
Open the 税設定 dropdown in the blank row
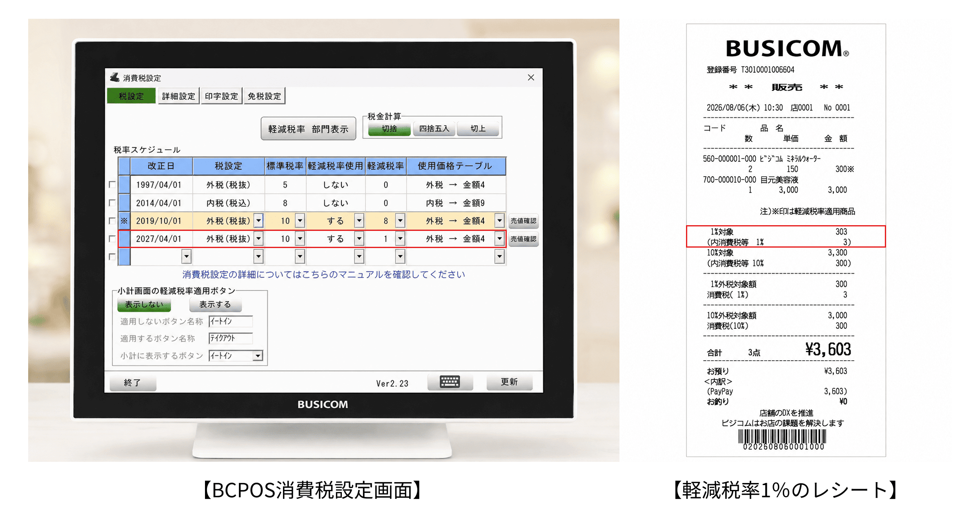click(258, 257)
